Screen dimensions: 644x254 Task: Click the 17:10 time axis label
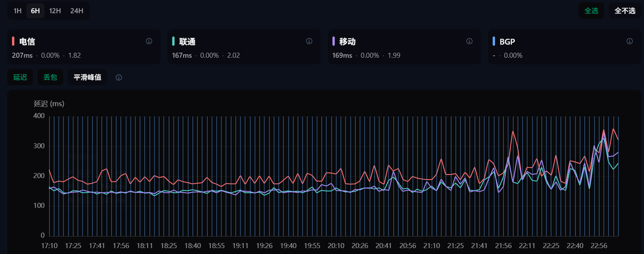[49, 246]
